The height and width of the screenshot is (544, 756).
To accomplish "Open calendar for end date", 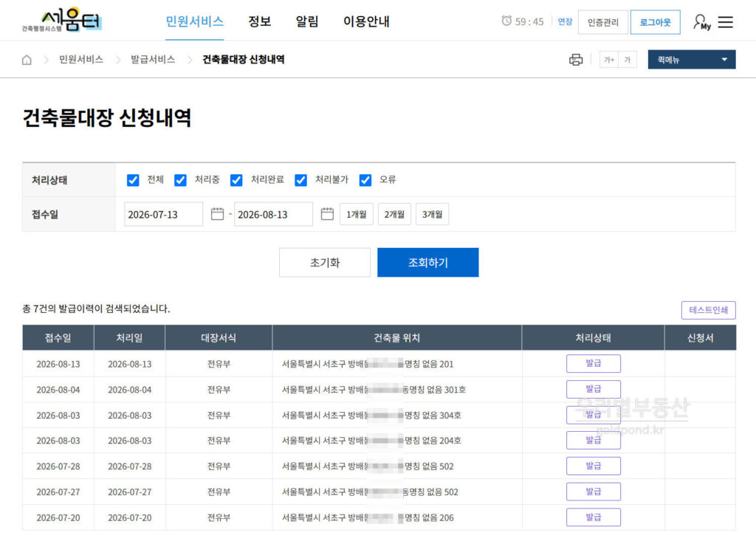I will pyautogui.click(x=327, y=214).
